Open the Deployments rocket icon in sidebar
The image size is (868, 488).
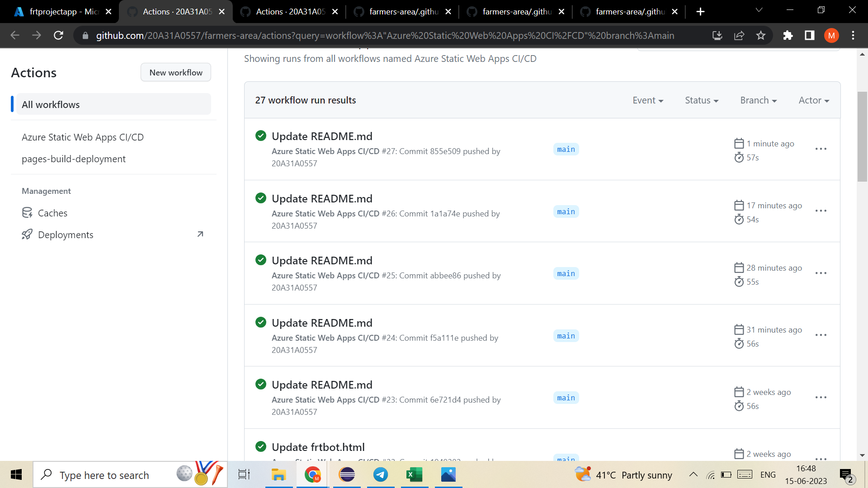coord(27,234)
